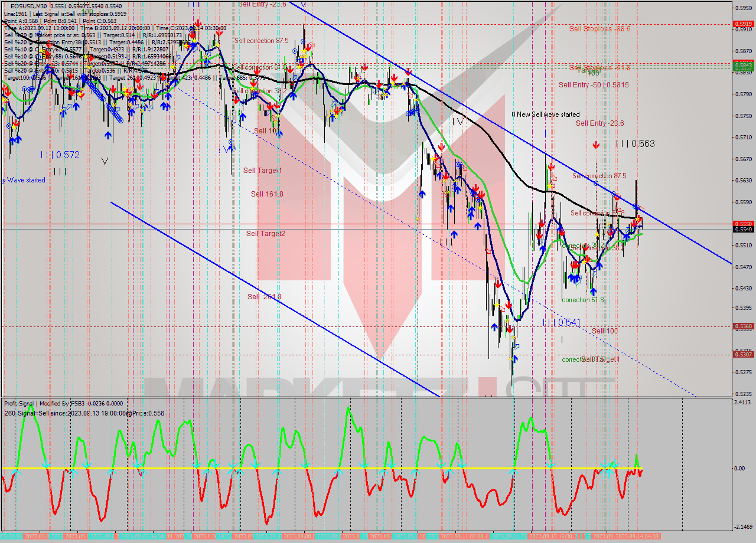Click the 'I I | 0.572' wave label
Viewport: 756px width, 543px height.
pos(60,155)
